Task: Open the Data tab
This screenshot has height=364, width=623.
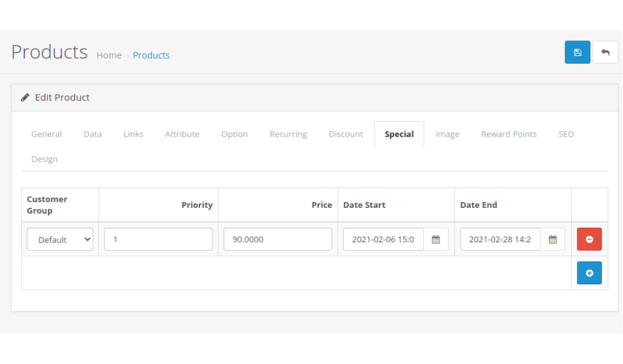Action: click(92, 134)
